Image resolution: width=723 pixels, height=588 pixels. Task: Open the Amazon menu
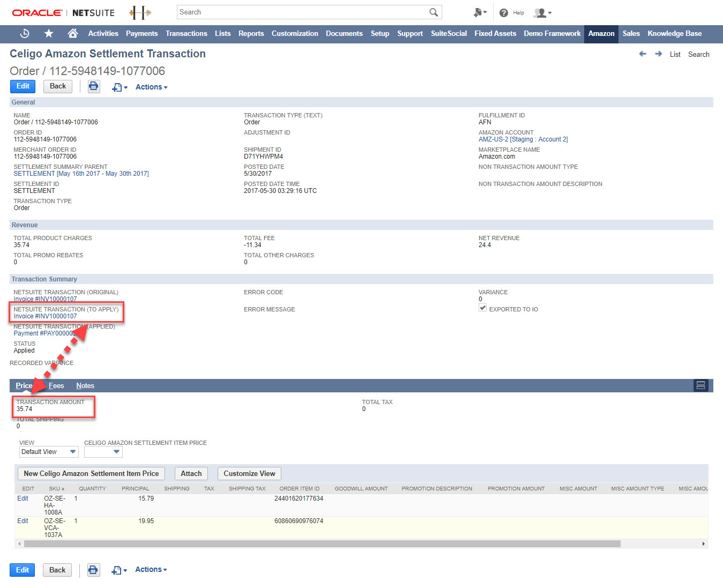click(601, 33)
